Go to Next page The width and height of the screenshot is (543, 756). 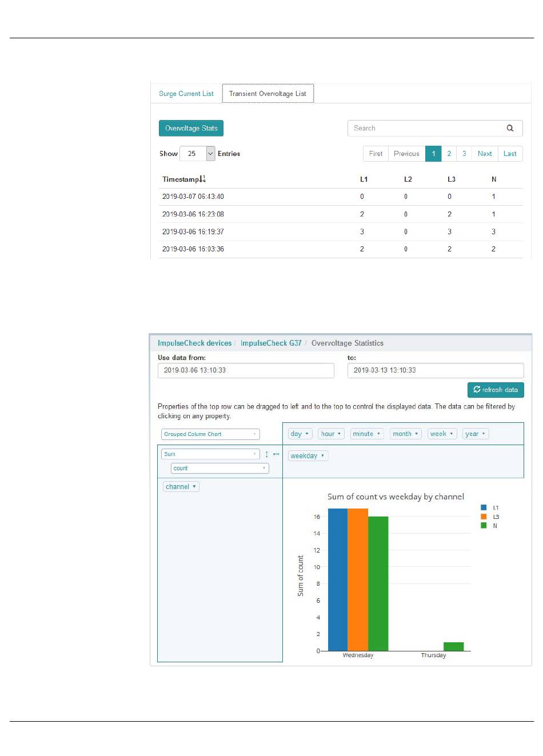coord(485,154)
